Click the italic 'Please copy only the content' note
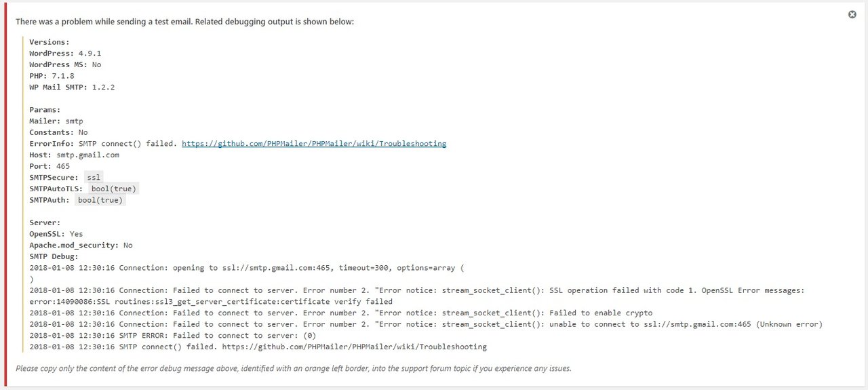 [294, 369]
